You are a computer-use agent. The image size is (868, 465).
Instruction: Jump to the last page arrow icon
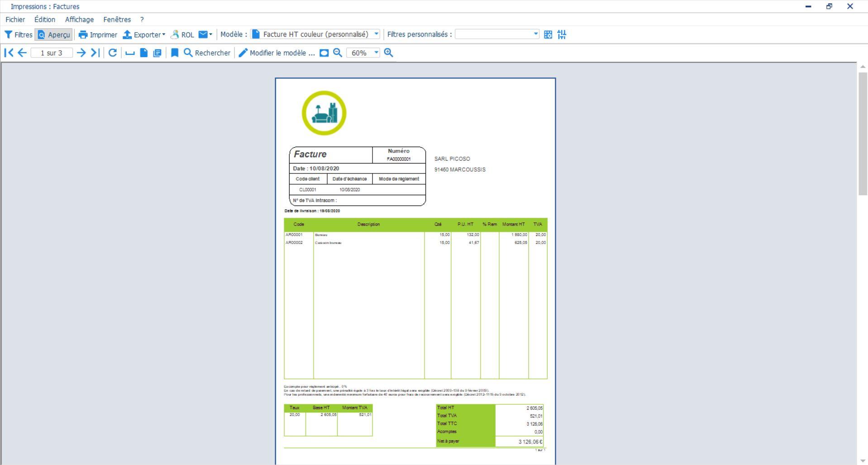[x=95, y=53]
